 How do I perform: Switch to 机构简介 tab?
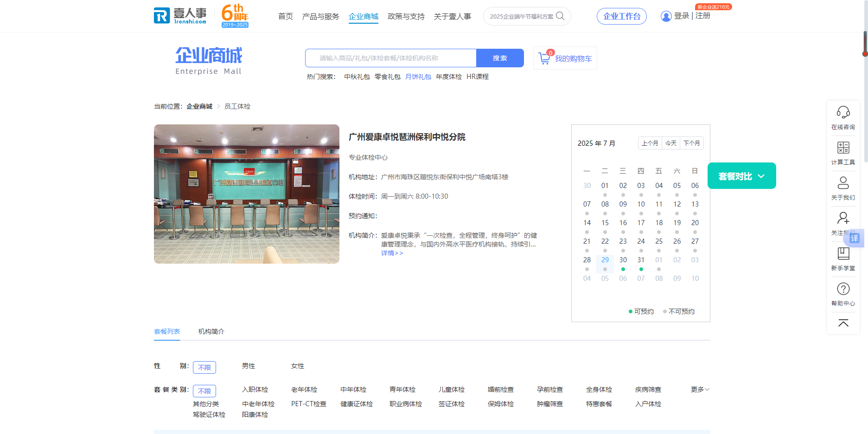coord(211,331)
